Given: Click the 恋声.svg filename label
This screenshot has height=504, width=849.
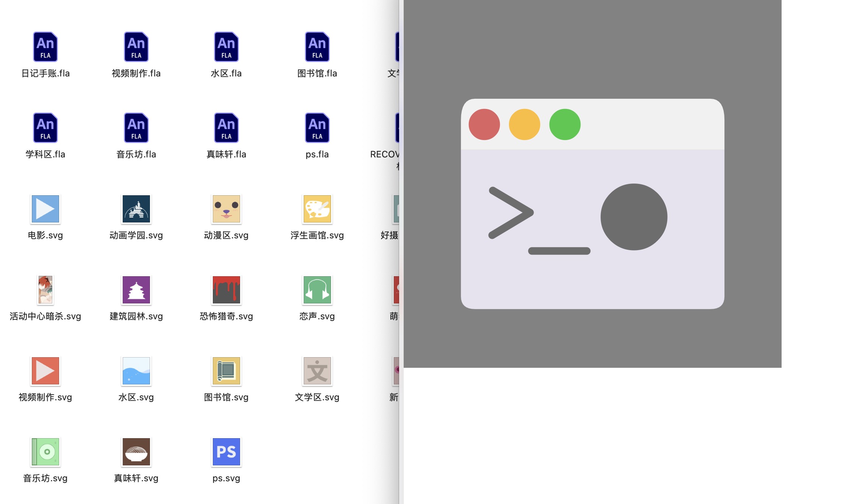Looking at the screenshot, I should coord(317,316).
